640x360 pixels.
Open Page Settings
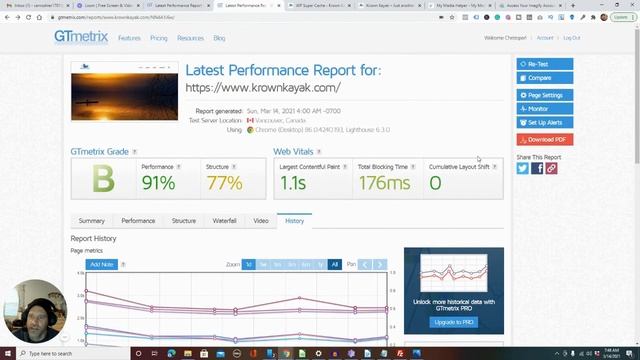coord(544,95)
